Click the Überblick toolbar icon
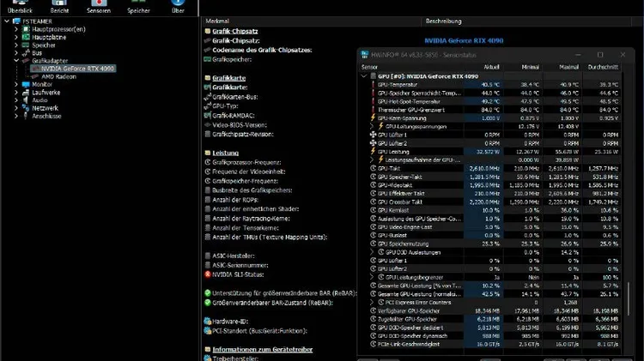Screen dimensions: 644x361 pos(19,4)
